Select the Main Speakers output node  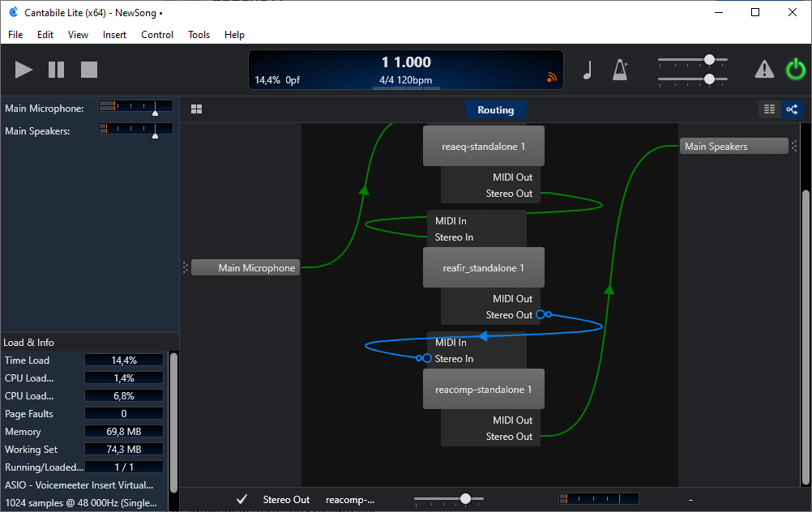tap(734, 146)
